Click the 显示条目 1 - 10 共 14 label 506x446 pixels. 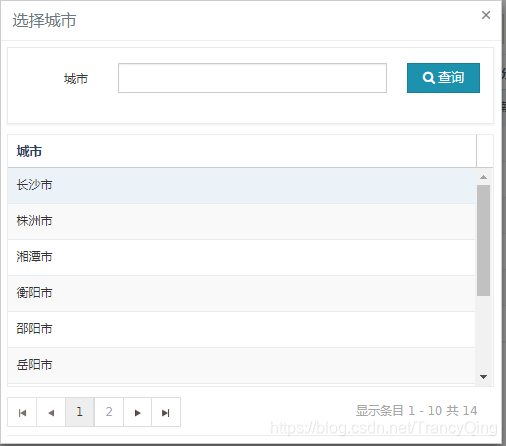416,411
